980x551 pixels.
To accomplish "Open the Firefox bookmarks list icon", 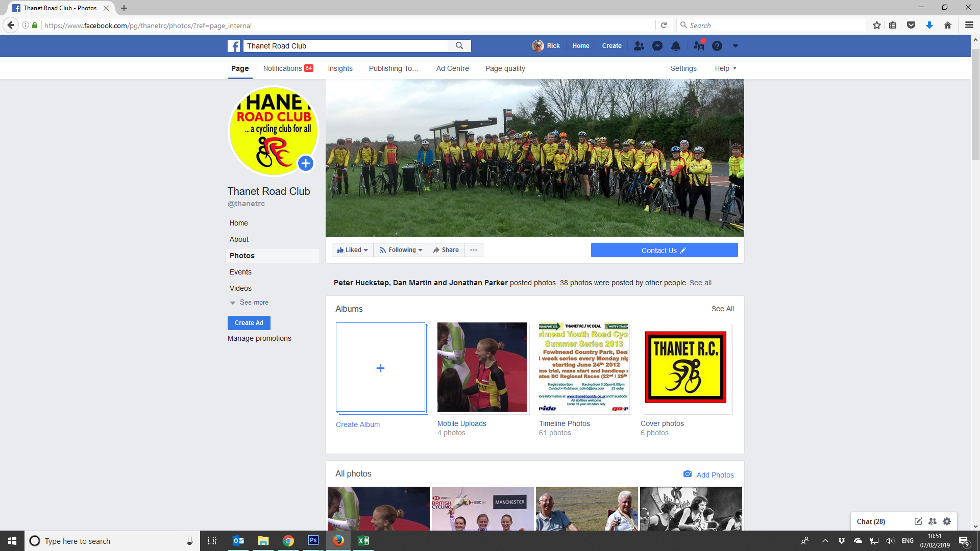I will coord(893,25).
